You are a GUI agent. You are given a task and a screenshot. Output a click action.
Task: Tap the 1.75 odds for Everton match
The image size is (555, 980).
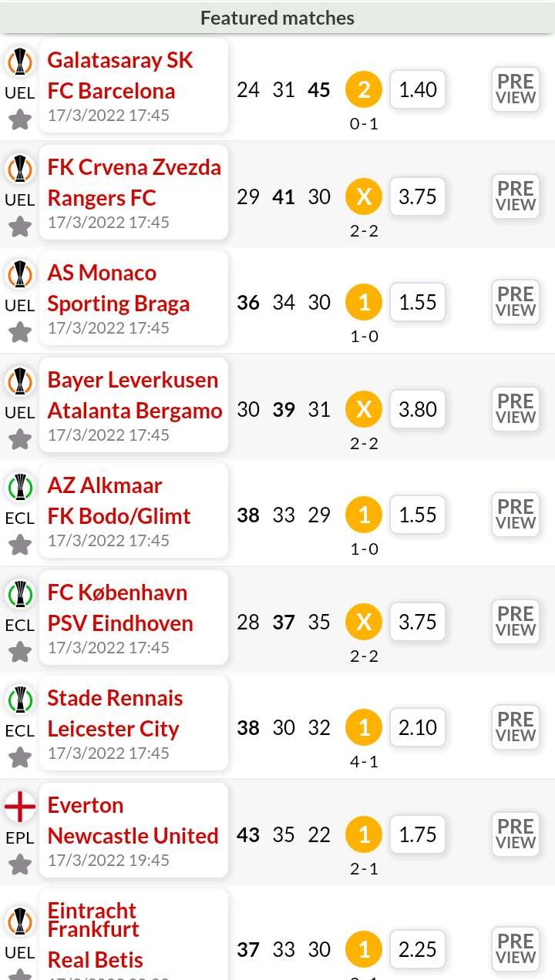pyautogui.click(x=418, y=834)
